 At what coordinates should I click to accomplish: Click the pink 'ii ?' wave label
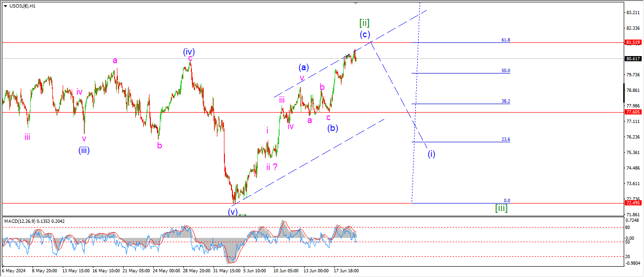tap(271, 166)
